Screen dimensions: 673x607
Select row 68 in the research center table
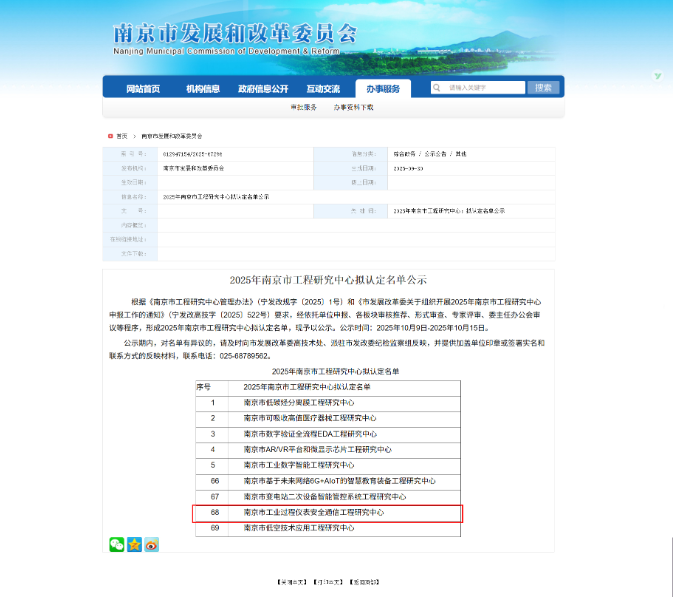pyautogui.click(x=328, y=512)
